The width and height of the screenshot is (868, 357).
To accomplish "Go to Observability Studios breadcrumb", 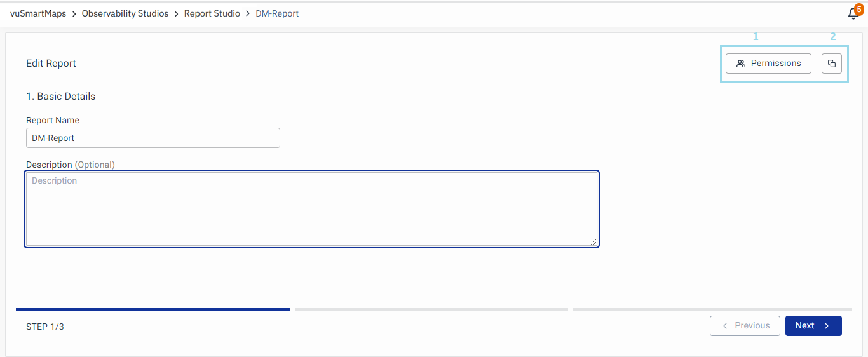I will [x=125, y=14].
